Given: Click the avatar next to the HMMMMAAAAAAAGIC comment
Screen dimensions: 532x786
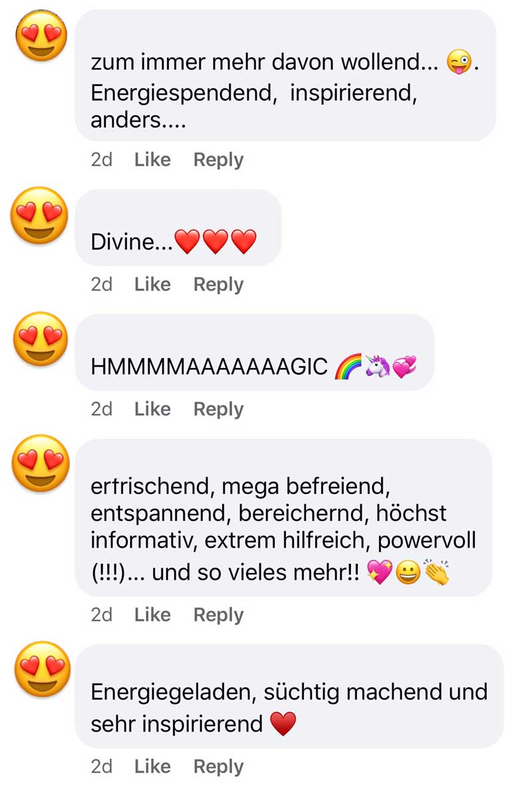Looking at the screenshot, I should tap(41, 339).
